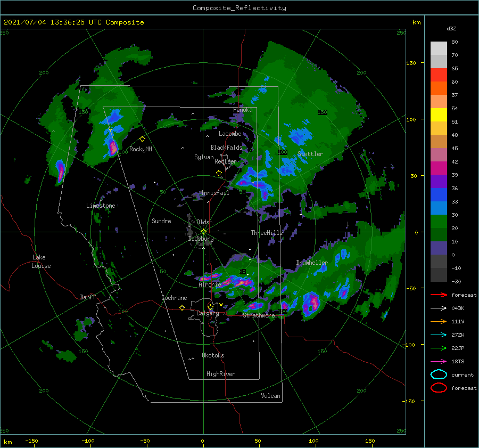
Task: Click the magenta 18TS arrow icon
Action: pyautogui.click(x=439, y=362)
